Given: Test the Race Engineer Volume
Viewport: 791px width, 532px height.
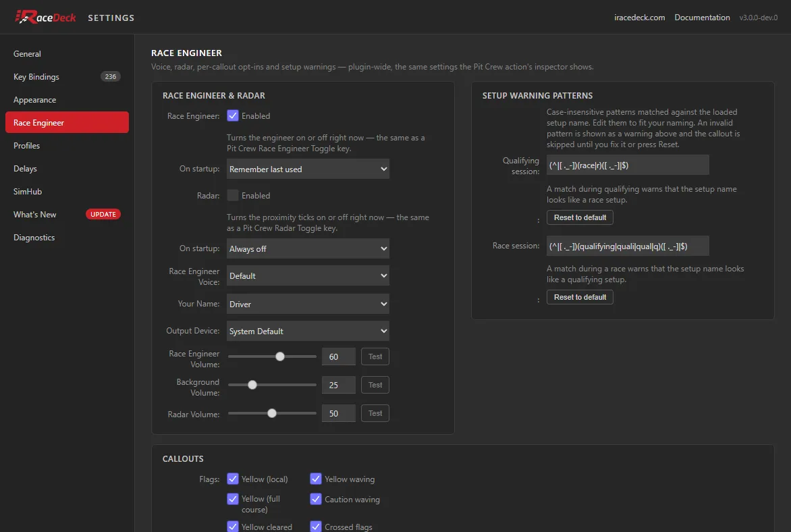Looking at the screenshot, I should 375,356.
